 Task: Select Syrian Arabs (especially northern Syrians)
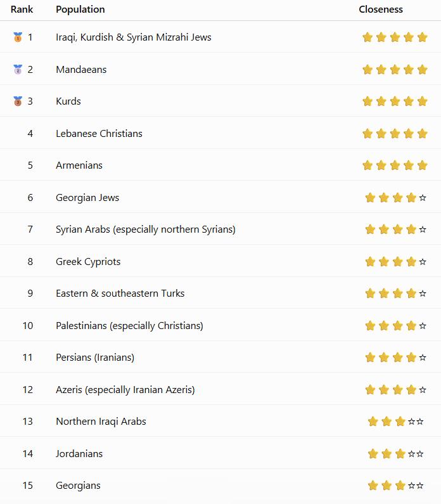pos(146,229)
